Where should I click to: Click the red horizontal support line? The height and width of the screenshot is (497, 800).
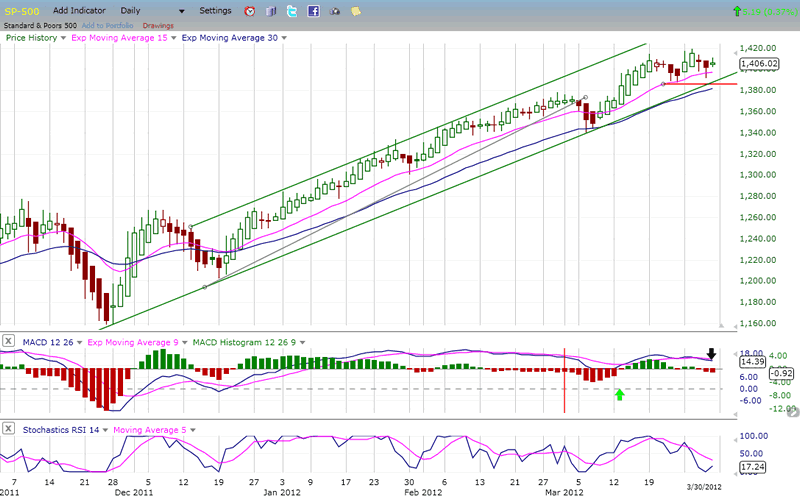coord(702,84)
